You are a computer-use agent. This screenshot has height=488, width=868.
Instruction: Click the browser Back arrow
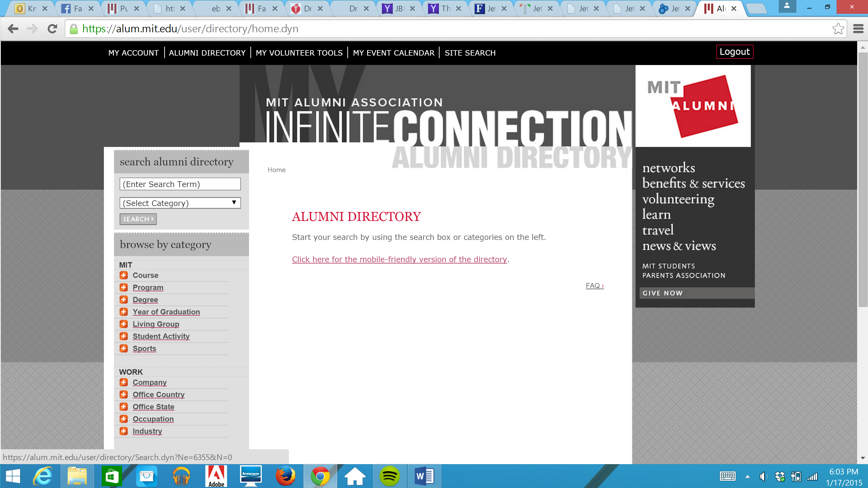(x=13, y=29)
